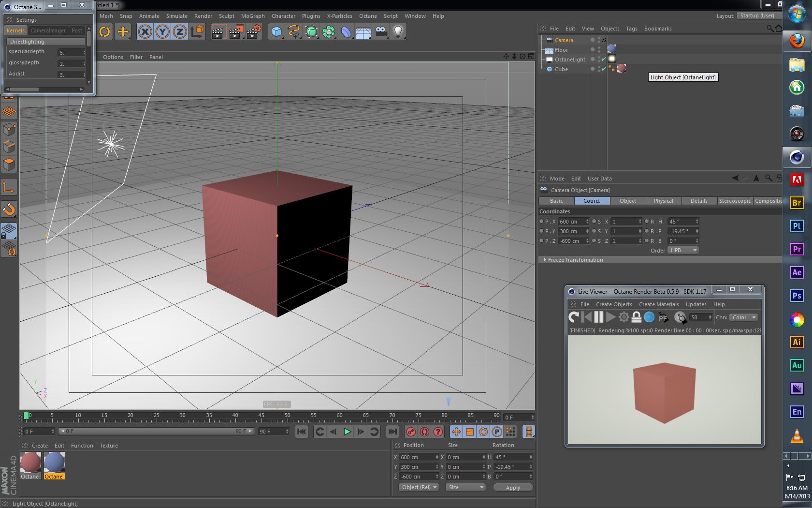812x508 pixels.
Task: Play the animation forward
Action: click(x=347, y=432)
